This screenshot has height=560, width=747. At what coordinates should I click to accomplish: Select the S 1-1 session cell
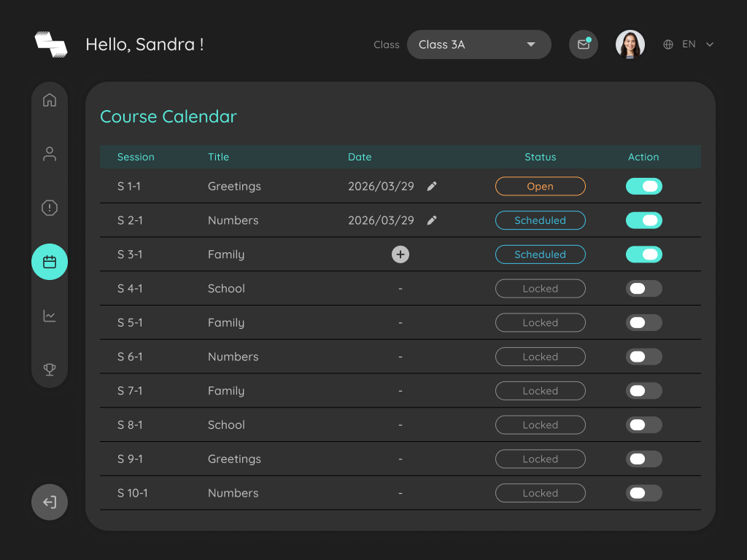(129, 186)
